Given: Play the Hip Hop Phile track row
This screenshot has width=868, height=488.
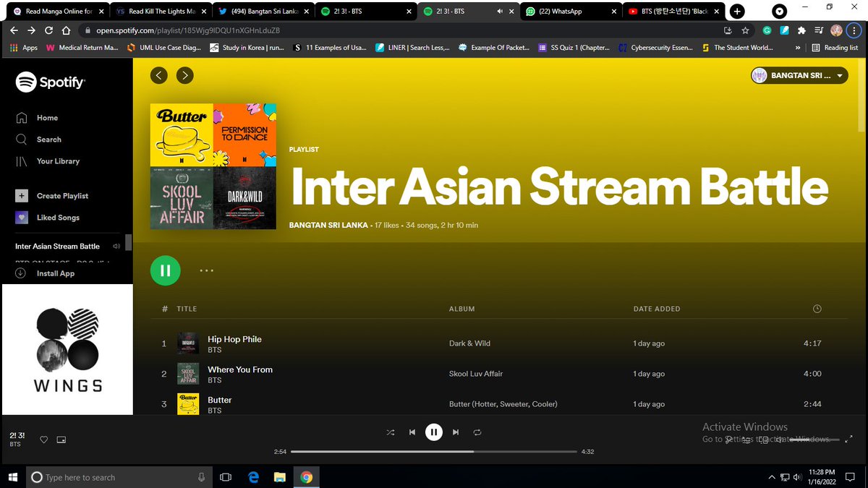Looking at the screenshot, I should pos(499,343).
